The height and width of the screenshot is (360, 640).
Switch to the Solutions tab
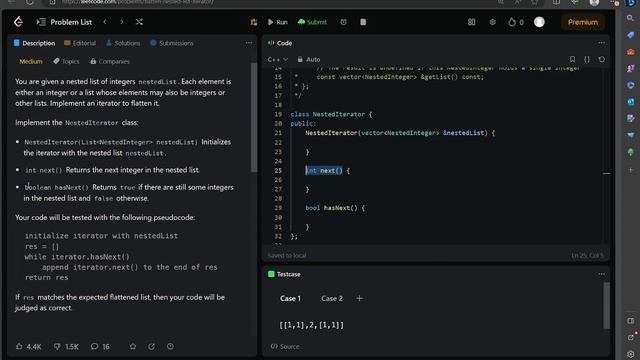123,43
